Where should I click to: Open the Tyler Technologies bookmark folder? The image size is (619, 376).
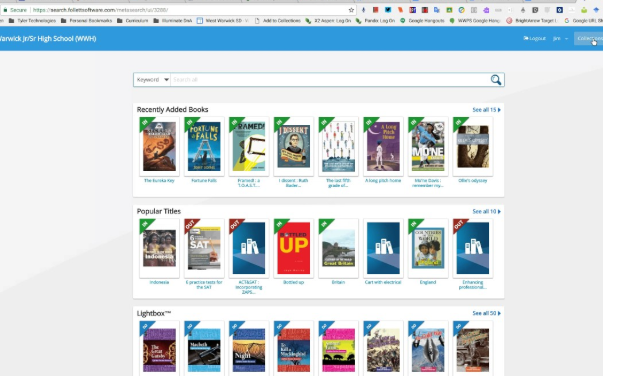click(32, 21)
